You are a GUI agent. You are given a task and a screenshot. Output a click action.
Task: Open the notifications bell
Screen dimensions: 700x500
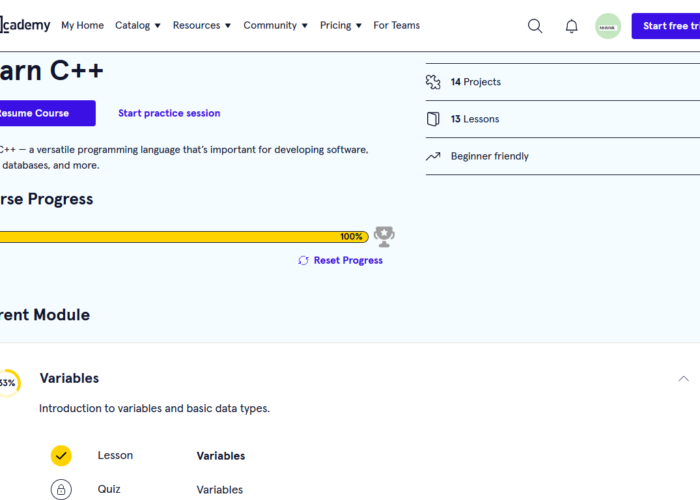pos(571,26)
